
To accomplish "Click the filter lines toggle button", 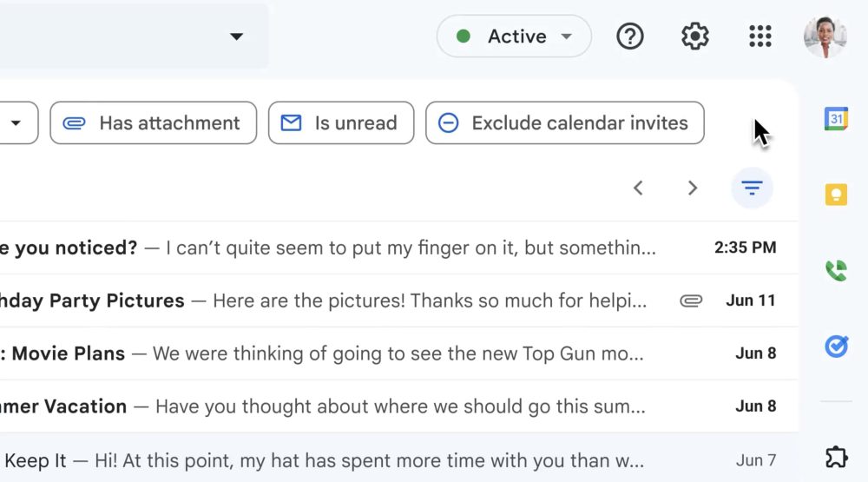I will click(x=752, y=188).
